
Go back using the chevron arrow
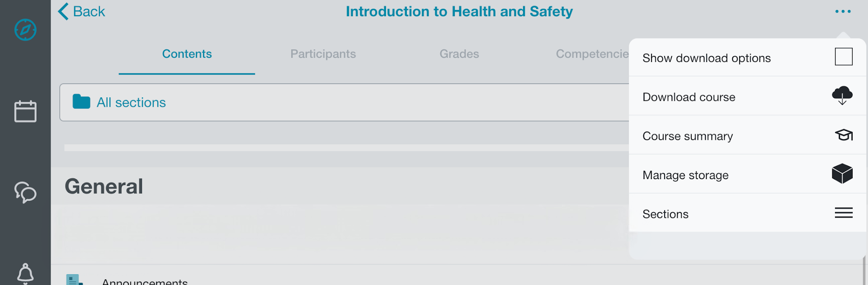click(x=63, y=11)
